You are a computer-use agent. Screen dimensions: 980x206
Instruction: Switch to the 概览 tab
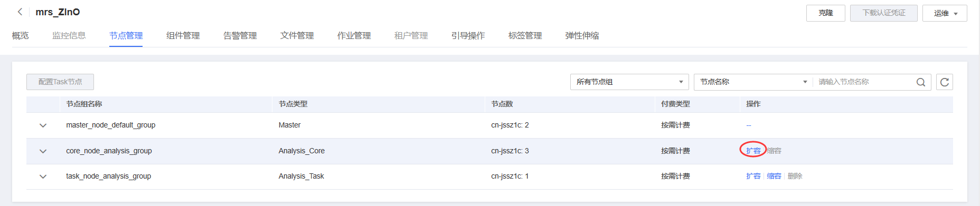click(x=21, y=36)
